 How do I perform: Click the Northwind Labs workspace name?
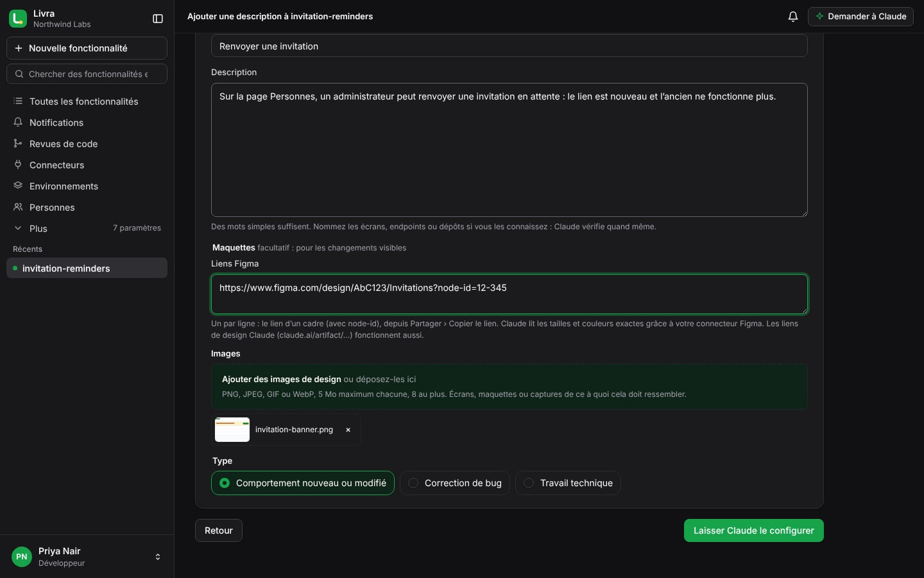pos(62,24)
